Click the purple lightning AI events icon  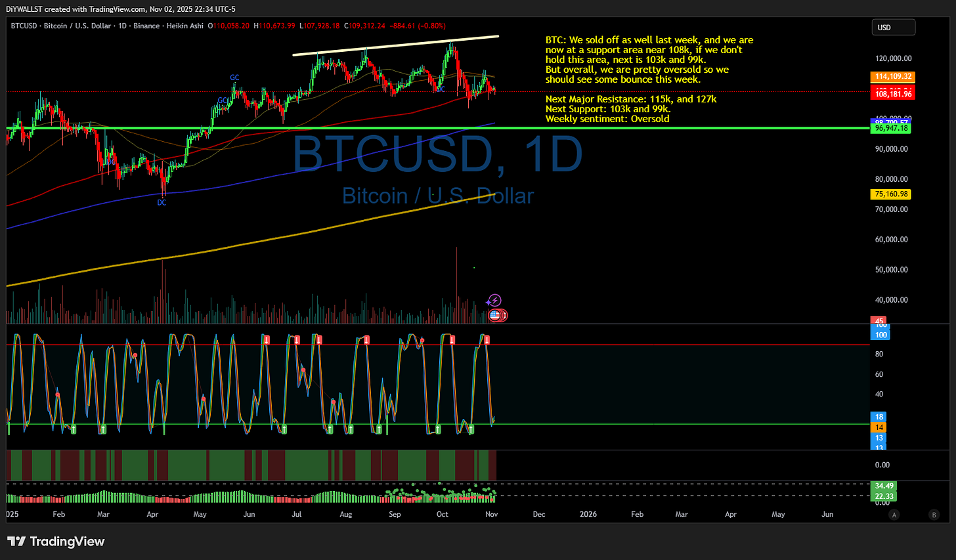(492, 300)
